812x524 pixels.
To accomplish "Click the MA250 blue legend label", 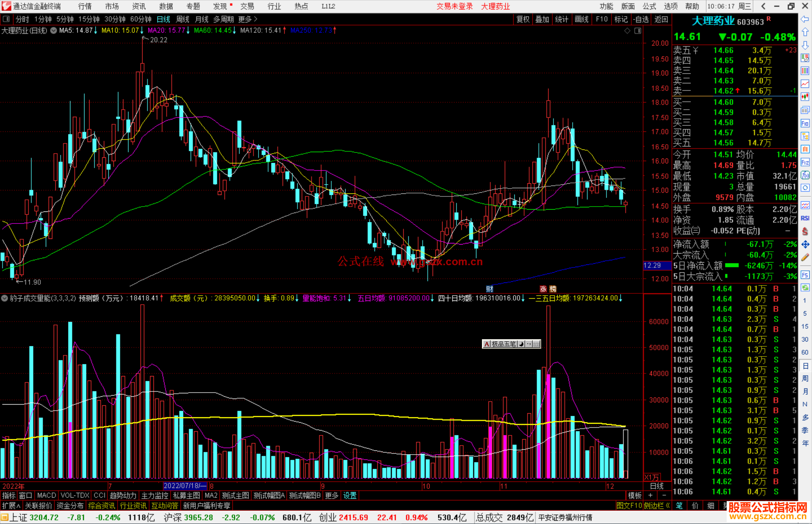I will point(311,30).
